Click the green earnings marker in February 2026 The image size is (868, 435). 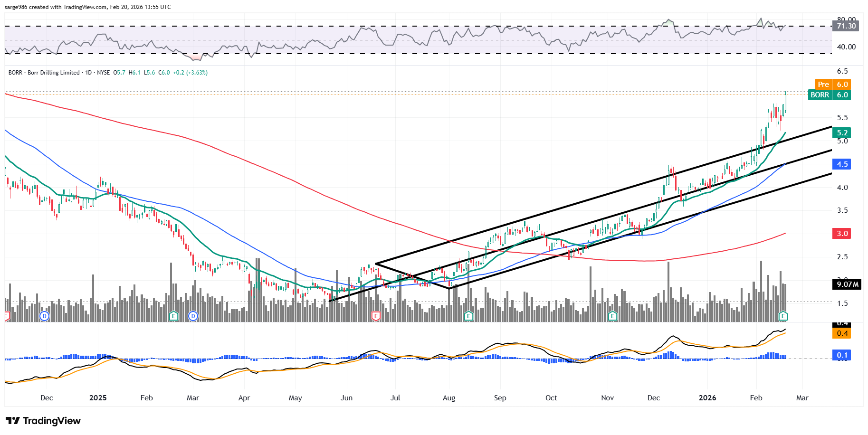[783, 316]
